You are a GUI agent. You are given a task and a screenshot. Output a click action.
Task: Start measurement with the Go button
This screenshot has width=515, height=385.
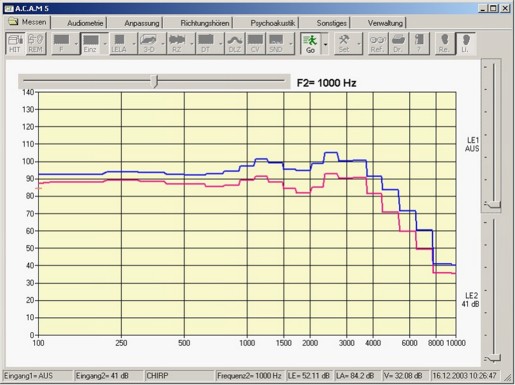(310, 44)
